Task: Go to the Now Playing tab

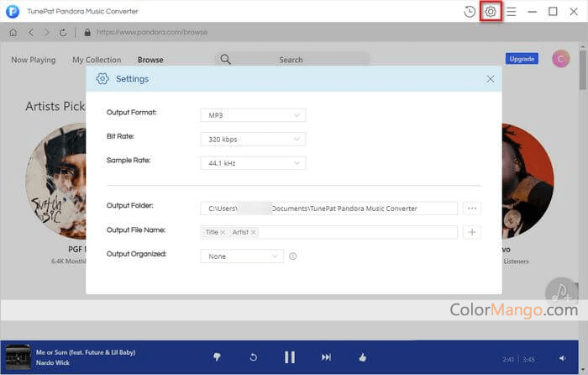Action: 33,60
